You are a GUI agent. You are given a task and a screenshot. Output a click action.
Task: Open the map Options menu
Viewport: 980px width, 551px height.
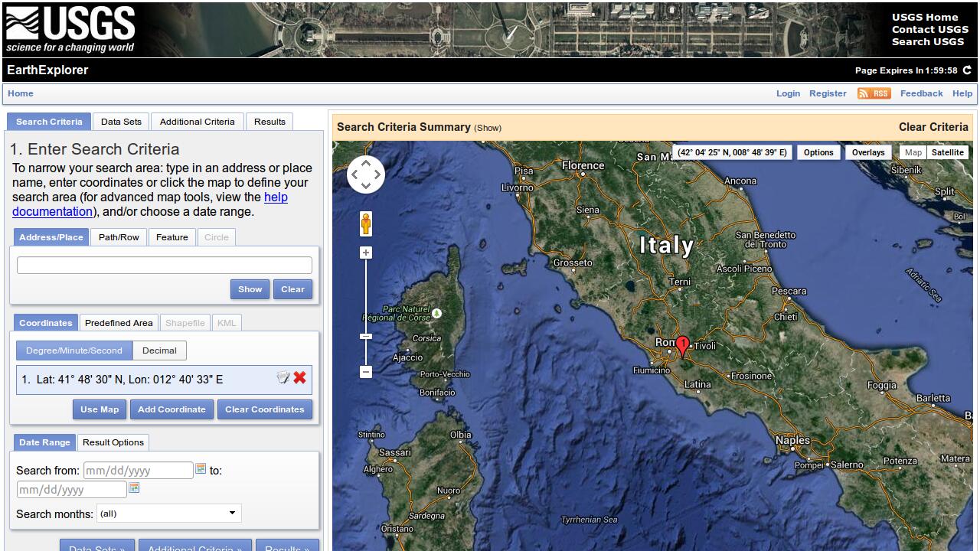pos(818,152)
